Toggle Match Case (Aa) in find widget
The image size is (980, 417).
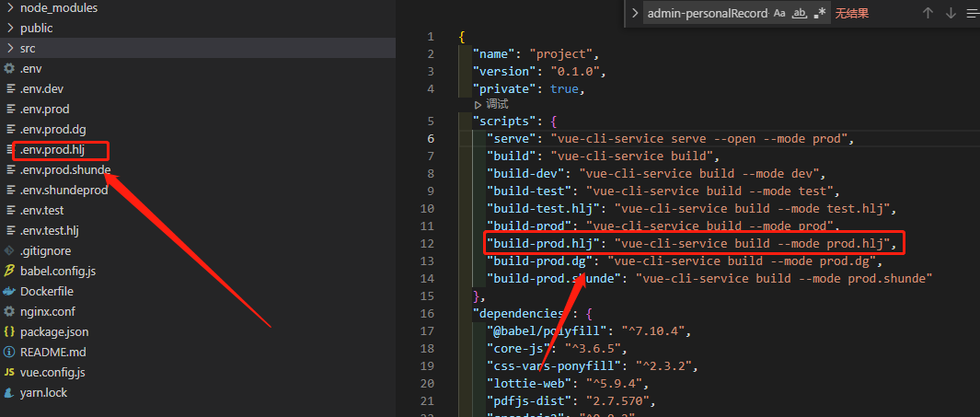(x=779, y=13)
